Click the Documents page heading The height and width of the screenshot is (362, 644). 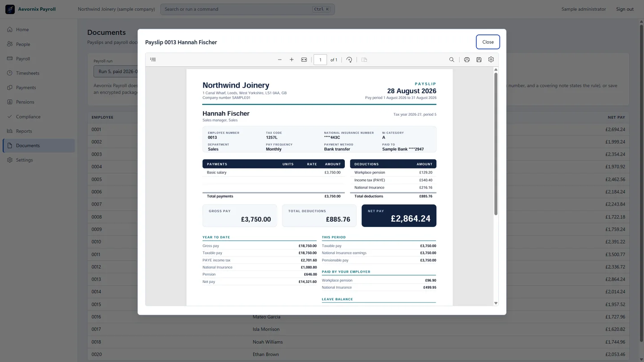click(x=106, y=32)
